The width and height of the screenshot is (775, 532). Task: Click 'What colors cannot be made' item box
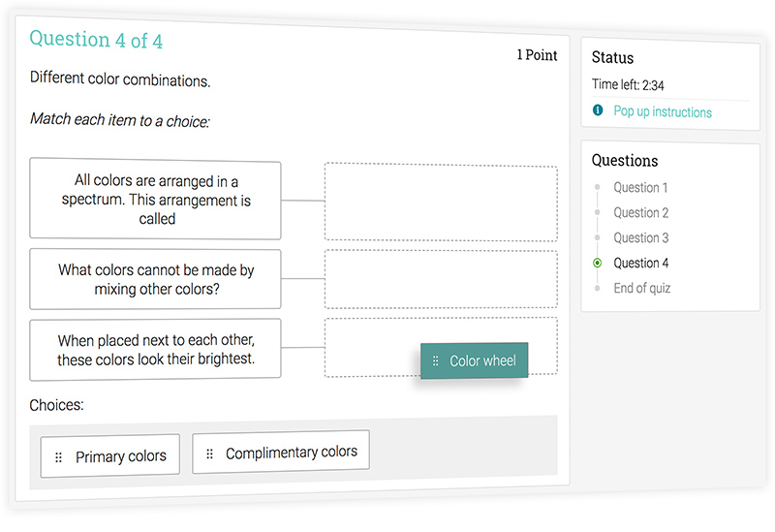(x=155, y=279)
